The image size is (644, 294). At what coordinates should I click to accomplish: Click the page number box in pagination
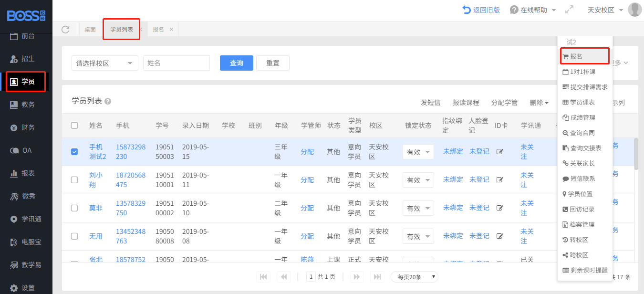pyautogui.click(x=311, y=277)
